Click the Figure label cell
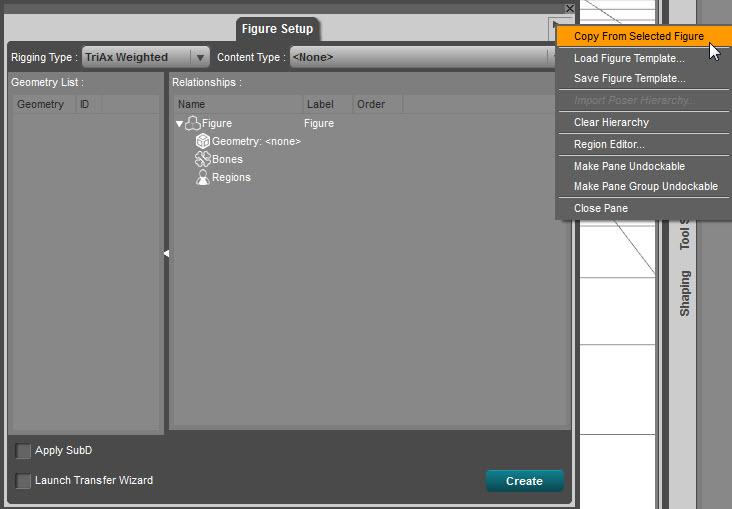732x509 pixels. [319, 123]
